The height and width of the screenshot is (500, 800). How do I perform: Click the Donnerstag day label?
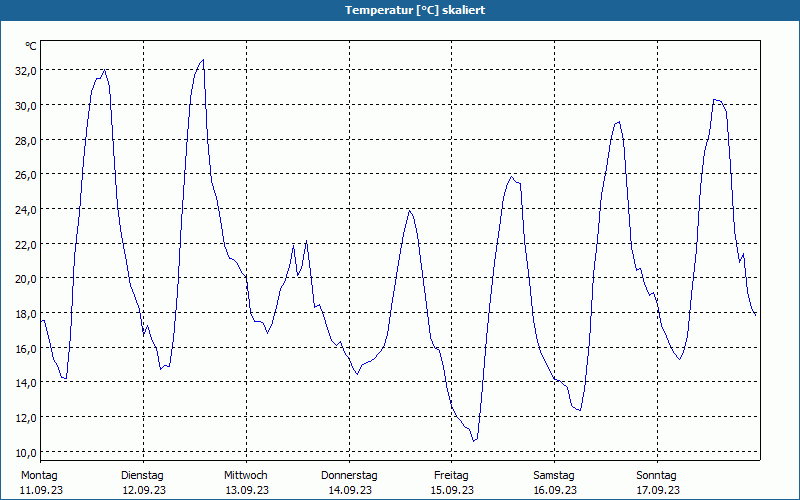349,476
